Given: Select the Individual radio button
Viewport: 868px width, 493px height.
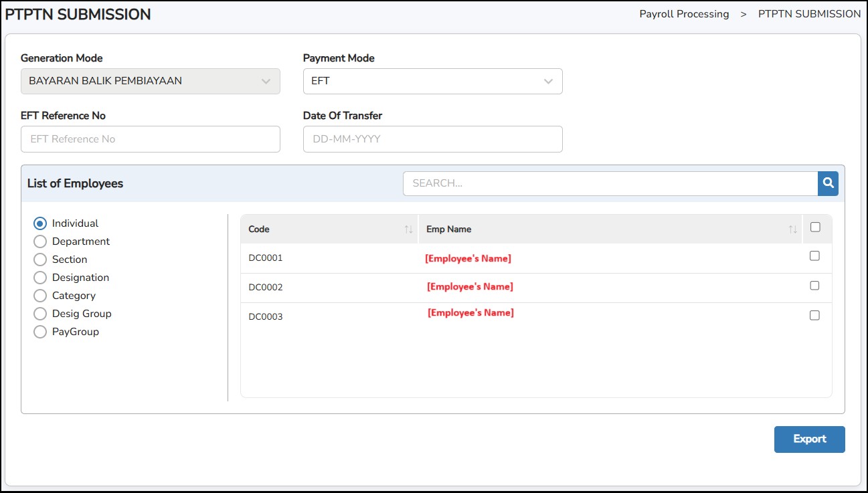Looking at the screenshot, I should [40, 223].
